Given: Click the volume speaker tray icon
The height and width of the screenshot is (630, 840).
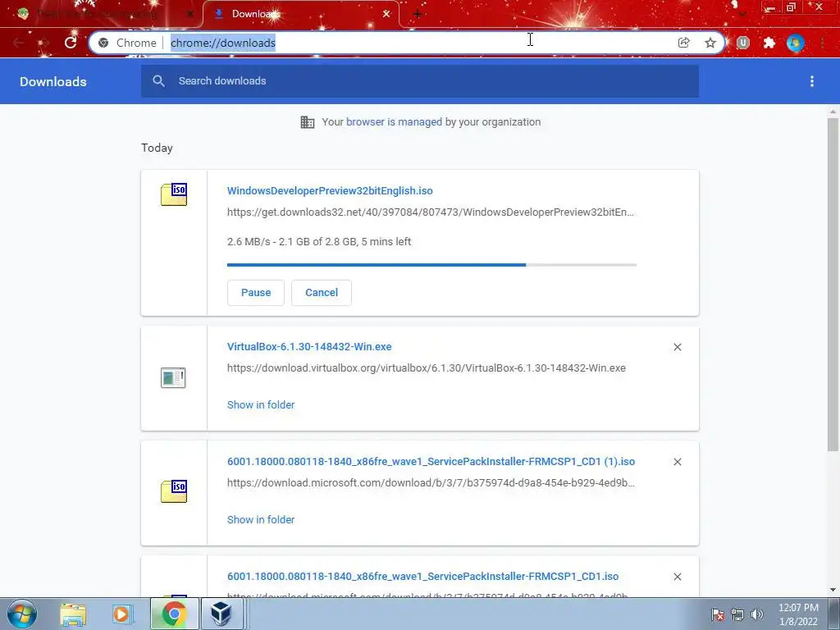Looking at the screenshot, I should click(x=757, y=614).
